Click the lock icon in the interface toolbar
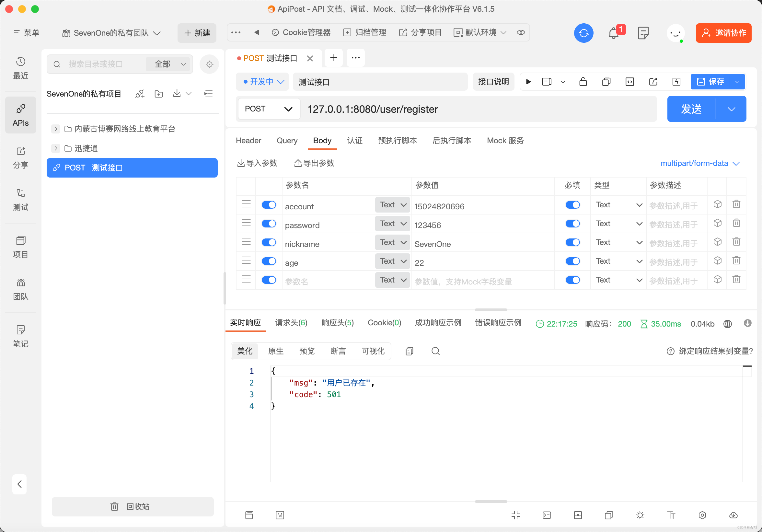 point(583,82)
